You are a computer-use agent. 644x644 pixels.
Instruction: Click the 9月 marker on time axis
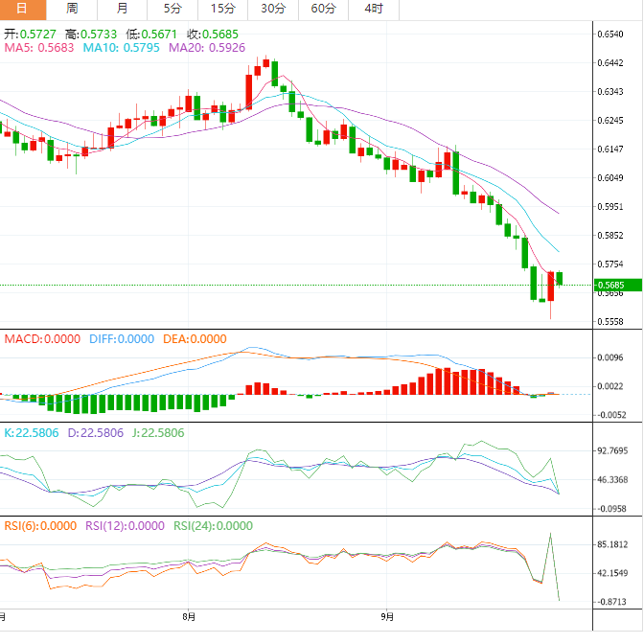[385, 616]
